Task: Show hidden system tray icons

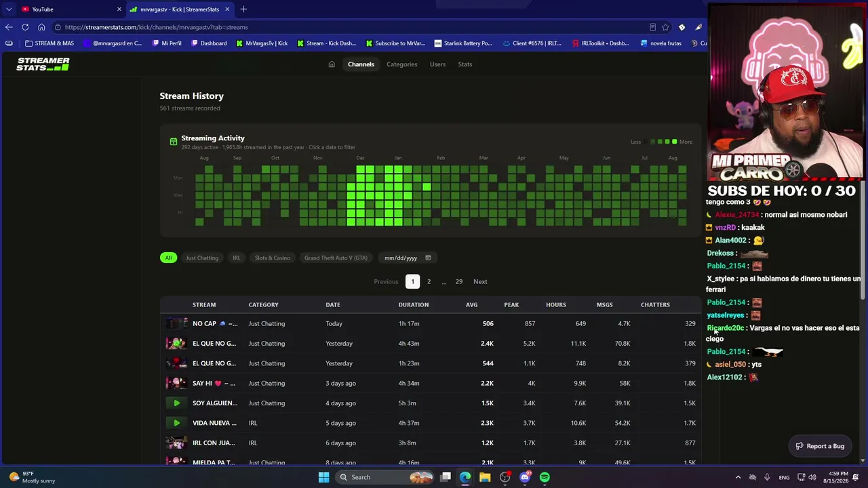Action: [x=738, y=477]
